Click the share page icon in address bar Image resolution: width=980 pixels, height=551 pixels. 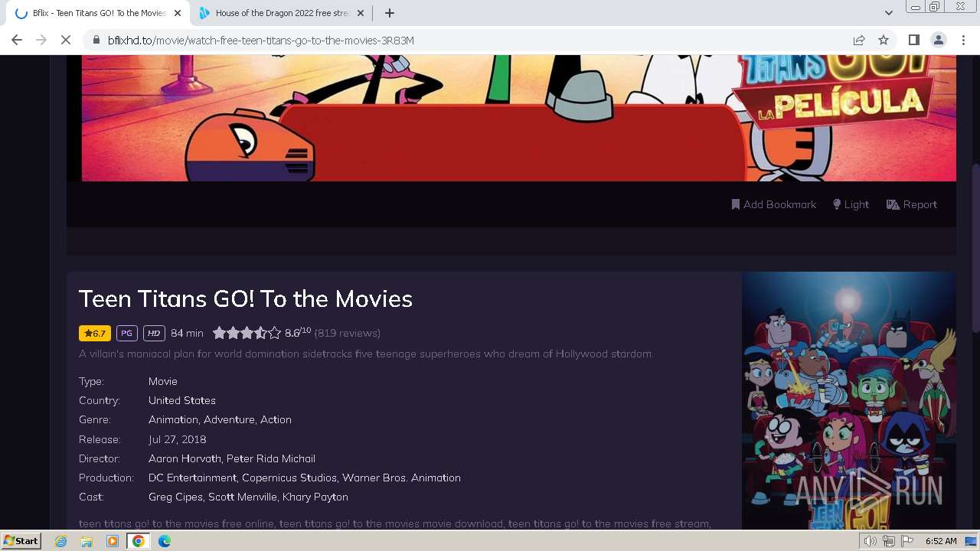[859, 40]
